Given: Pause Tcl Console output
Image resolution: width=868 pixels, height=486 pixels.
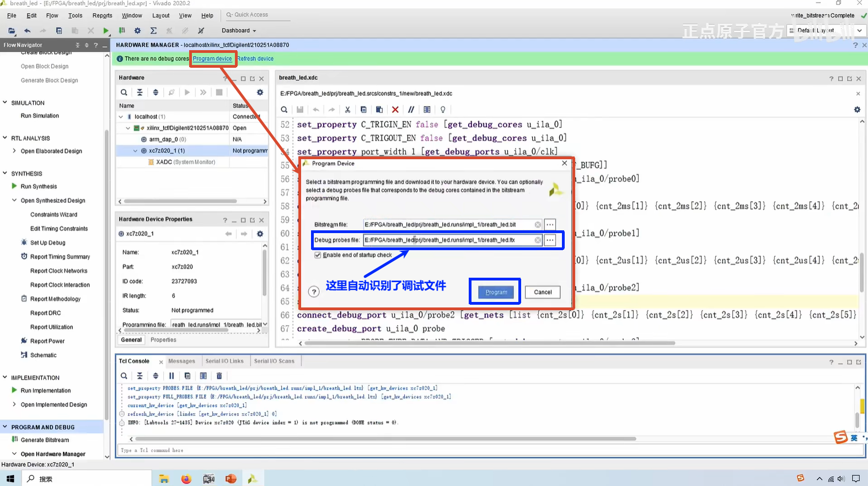Looking at the screenshot, I should point(172,376).
